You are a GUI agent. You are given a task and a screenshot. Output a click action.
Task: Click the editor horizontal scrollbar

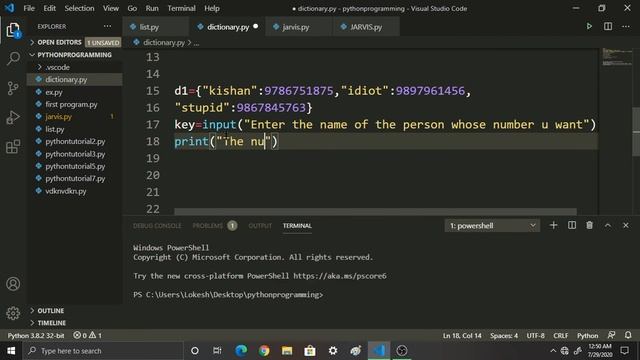[x=375, y=212]
